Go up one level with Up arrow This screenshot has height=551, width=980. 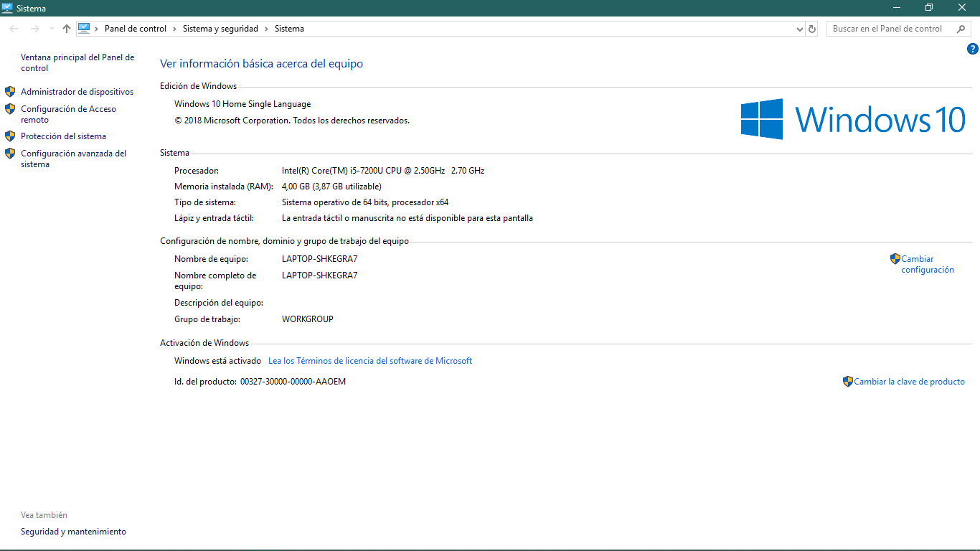[x=67, y=29]
